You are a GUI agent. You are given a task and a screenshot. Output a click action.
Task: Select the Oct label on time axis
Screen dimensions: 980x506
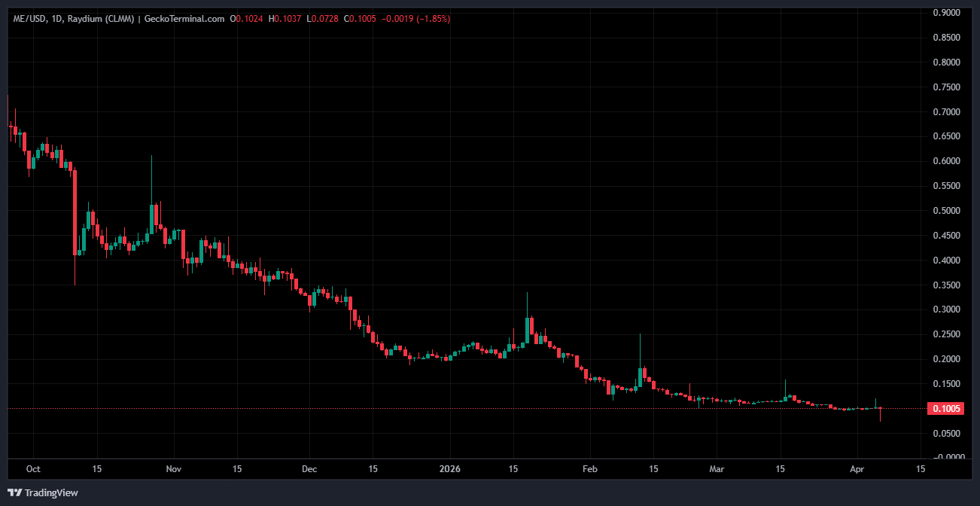33,468
